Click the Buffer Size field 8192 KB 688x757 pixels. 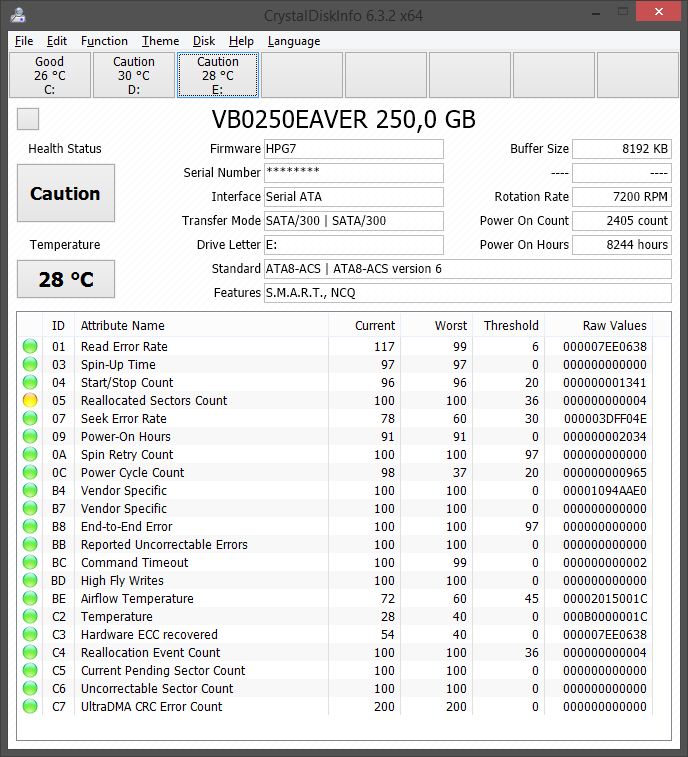(x=622, y=149)
